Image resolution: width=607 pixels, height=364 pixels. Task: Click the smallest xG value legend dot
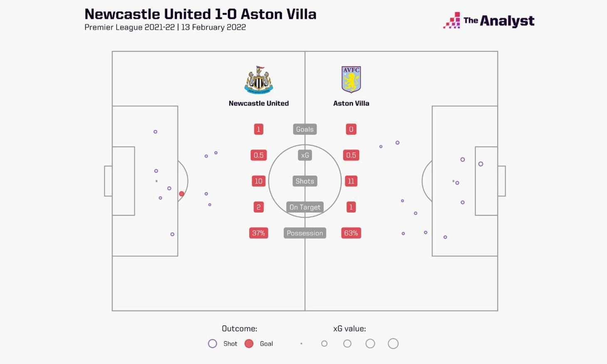tap(301, 344)
